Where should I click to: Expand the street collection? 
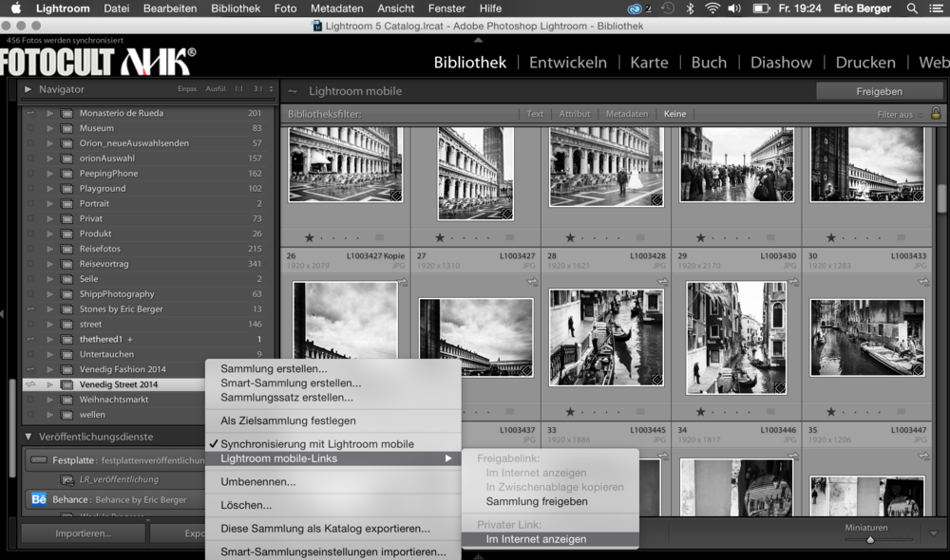(49, 325)
